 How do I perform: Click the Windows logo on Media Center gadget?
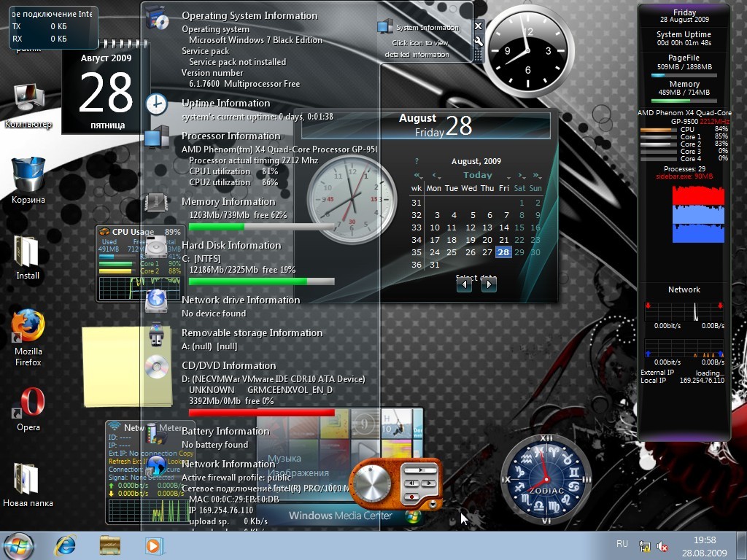click(413, 516)
